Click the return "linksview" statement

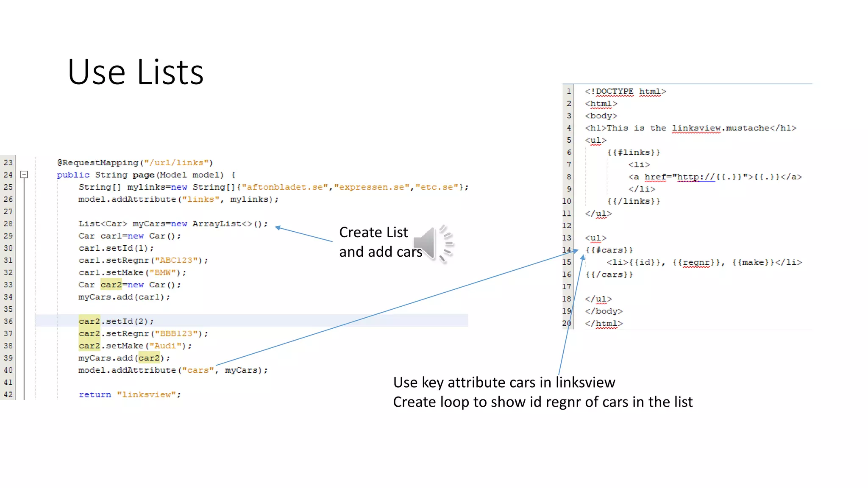130,394
